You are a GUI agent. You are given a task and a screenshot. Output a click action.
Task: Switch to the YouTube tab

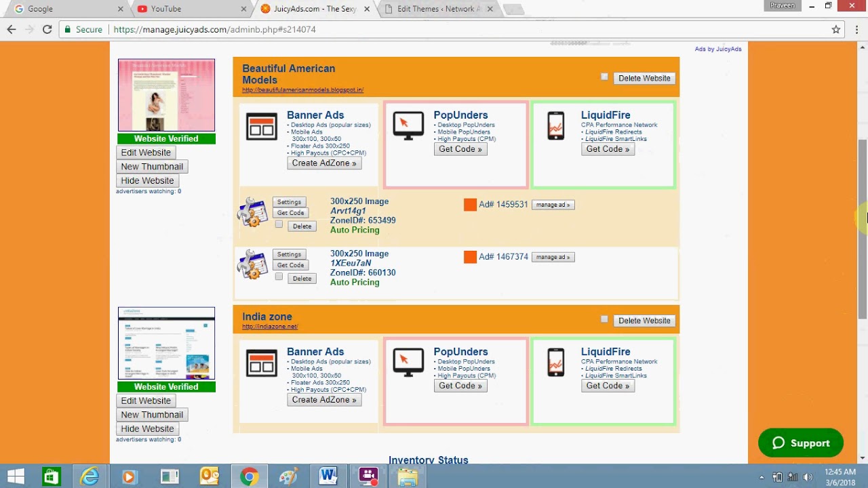[190, 9]
